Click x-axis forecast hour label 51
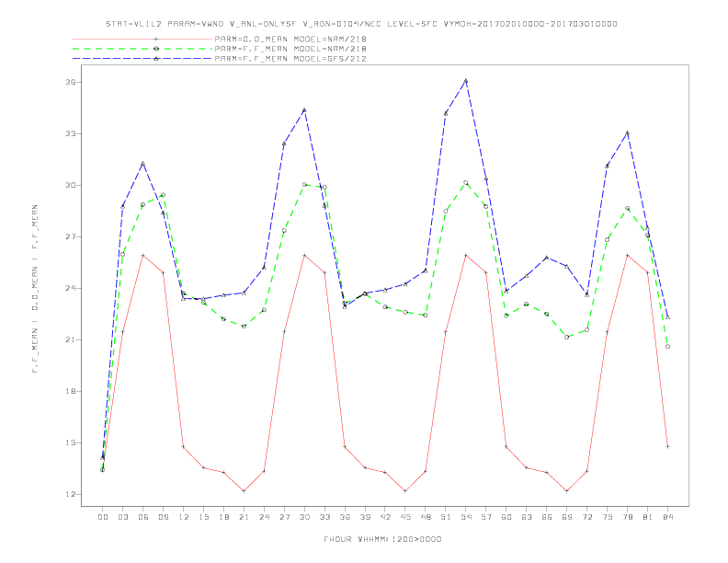728x563 pixels. pos(446,517)
